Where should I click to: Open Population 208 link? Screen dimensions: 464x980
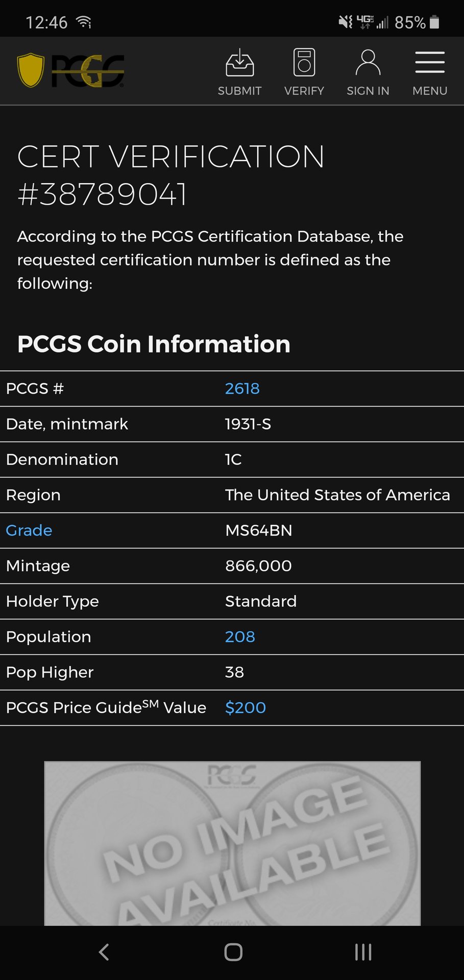(240, 636)
